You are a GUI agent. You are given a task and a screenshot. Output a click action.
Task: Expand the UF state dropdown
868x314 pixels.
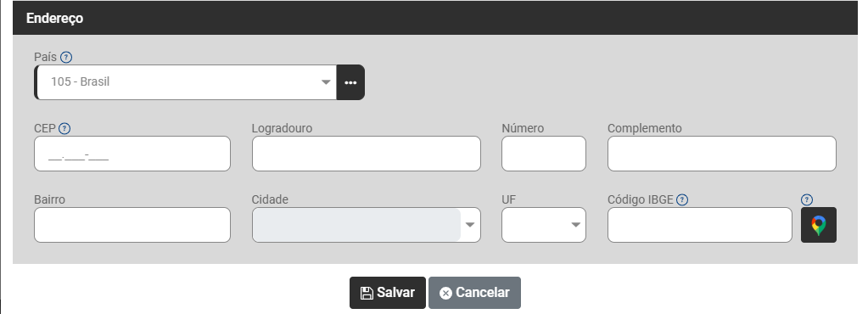(544, 225)
